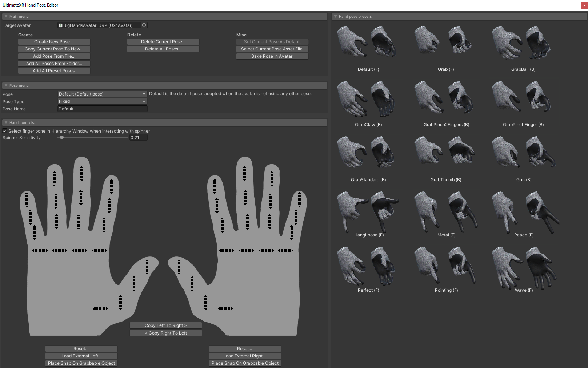Image resolution: width=588 pixels, height=368 pixels.
Task: Click Copy Right To Left button
Action: tap(166, 333)
